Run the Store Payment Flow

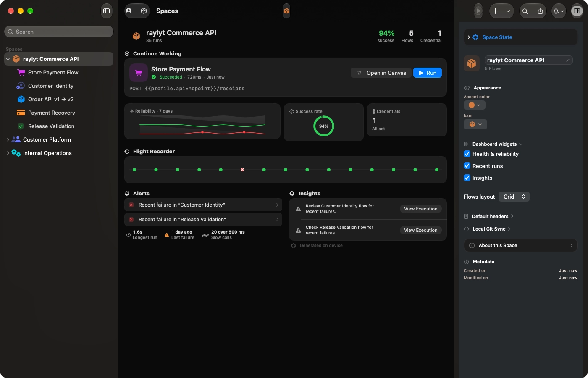coord(428,73)
